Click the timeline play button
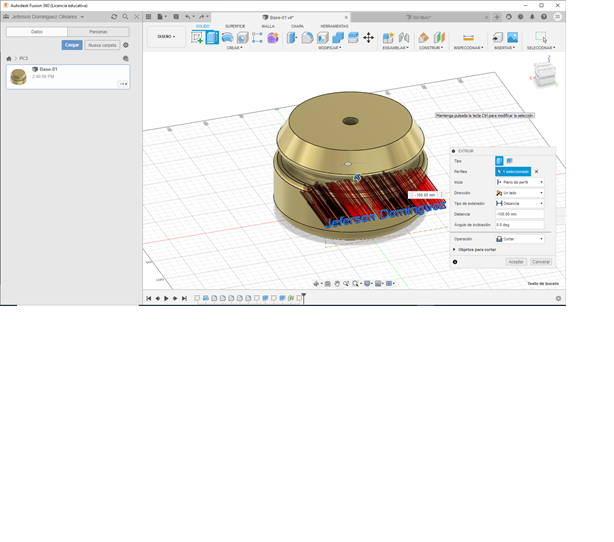 click(166, 298)
